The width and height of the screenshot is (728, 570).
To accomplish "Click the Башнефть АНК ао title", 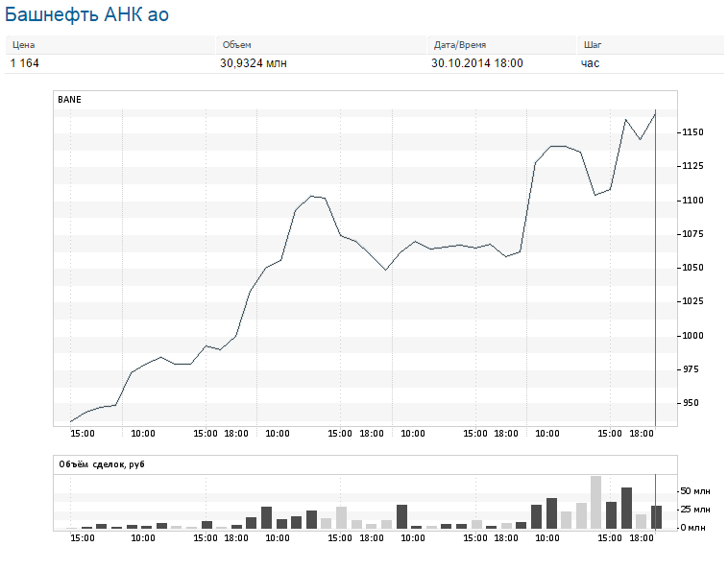I will coord(86,14).
